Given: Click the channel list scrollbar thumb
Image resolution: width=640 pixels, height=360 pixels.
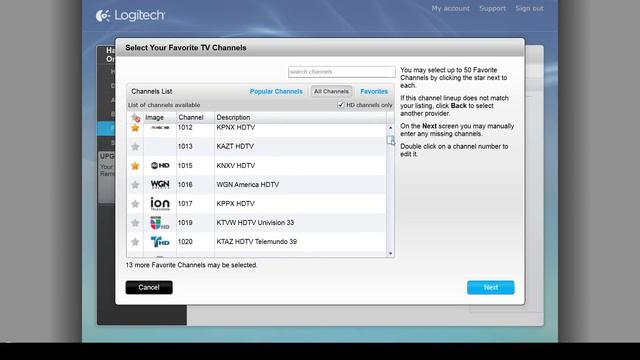Looking at the screenshot, I should (390, 140).
